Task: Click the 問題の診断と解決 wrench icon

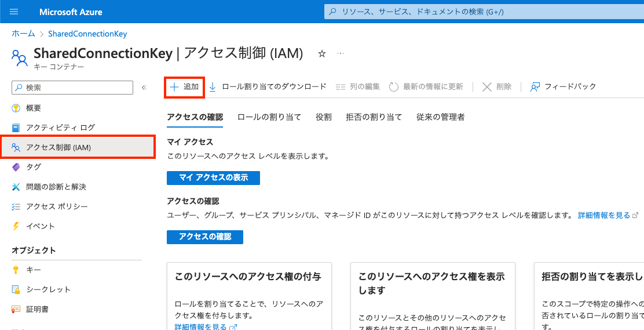Action: point(16,187)
